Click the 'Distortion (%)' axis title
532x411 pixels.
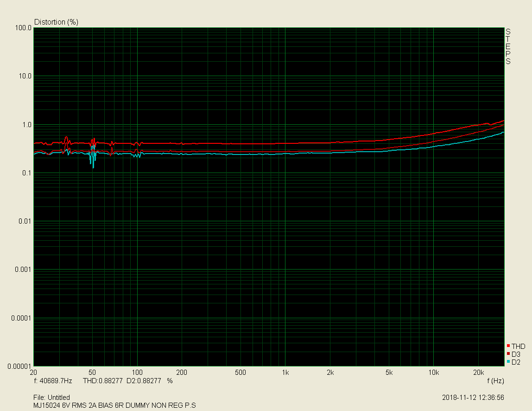[57, 22]
